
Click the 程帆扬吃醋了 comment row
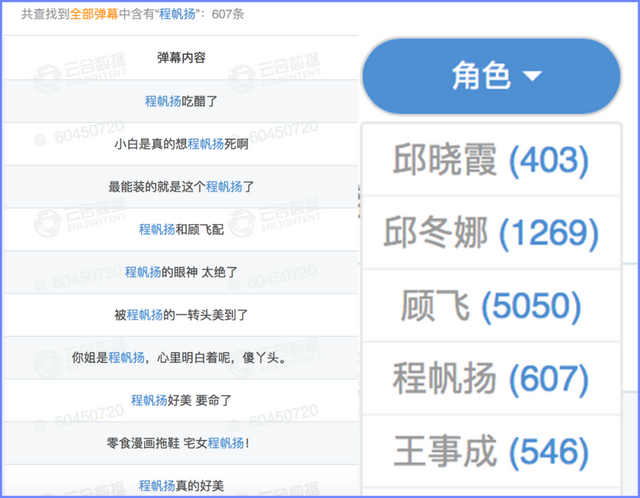click(x=181, y=101)
